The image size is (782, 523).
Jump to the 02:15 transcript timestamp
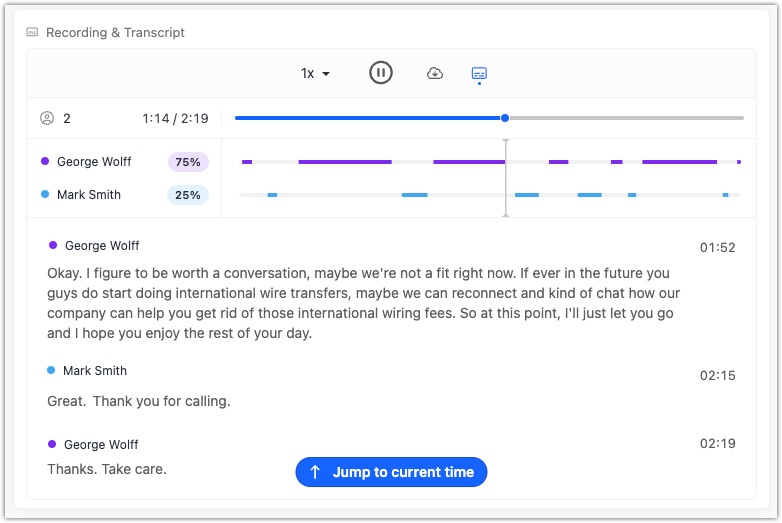pyautogui.click(x=717, y=376)
